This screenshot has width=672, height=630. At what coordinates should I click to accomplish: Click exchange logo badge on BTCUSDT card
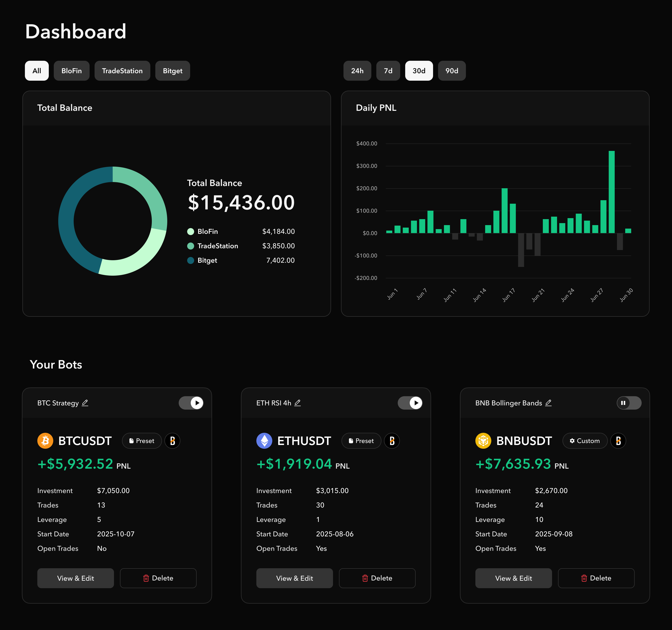172,441
